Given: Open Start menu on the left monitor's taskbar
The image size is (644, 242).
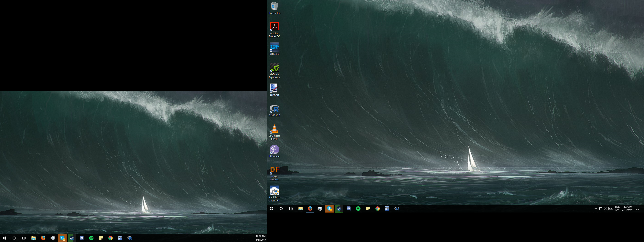Looking at the screenshot, I should (5, 238).
